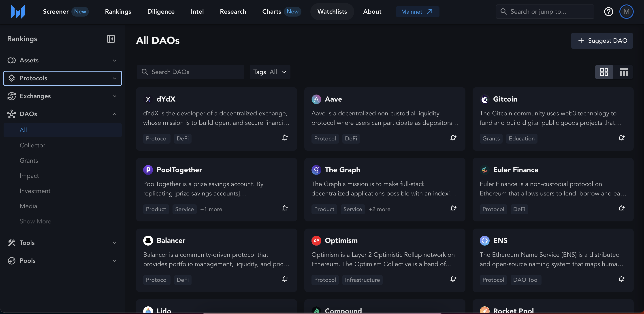This screenshot has width=644, height=314.
Task: Click the Suggest DAO button
Action: [x=602, y=41]
